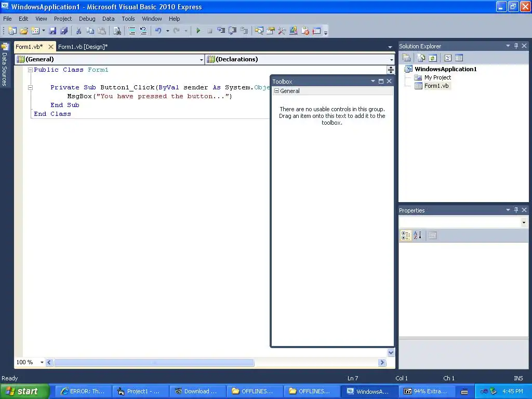Screen dimensions: 532x399
Task: Open the Tools menu
Action: pos(128,19)
